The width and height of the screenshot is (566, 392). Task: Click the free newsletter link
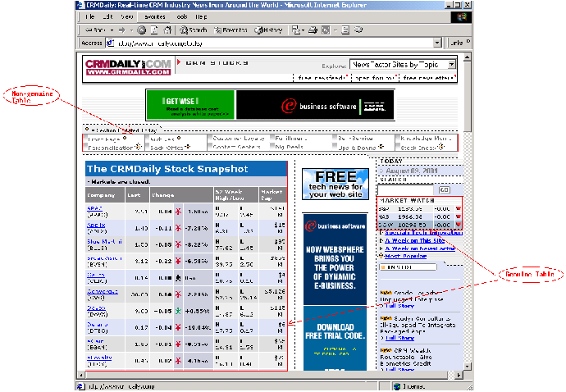click(x=428, y=78)
